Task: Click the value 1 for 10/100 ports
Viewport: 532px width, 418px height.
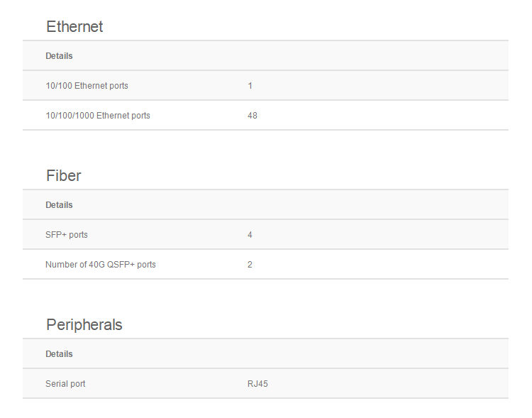Action: pos(250,86)
